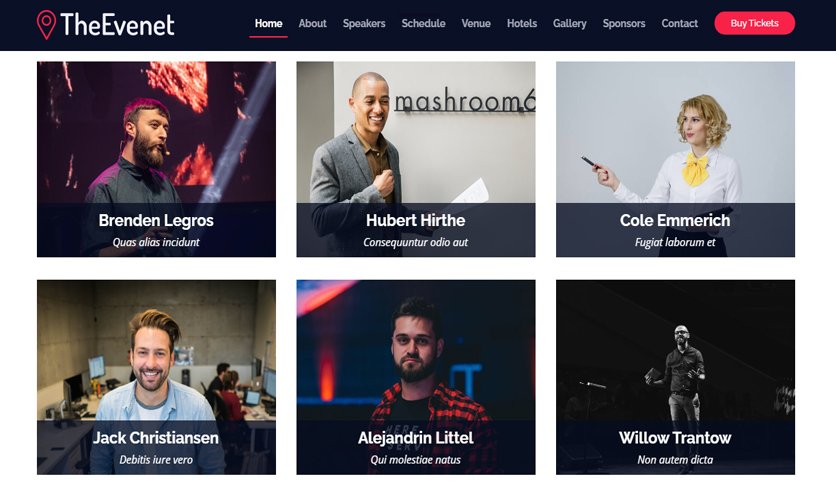Viewport: 836px width, 484px height.
Task: Click the TheEvenet site title text
Action: (117, 25)
